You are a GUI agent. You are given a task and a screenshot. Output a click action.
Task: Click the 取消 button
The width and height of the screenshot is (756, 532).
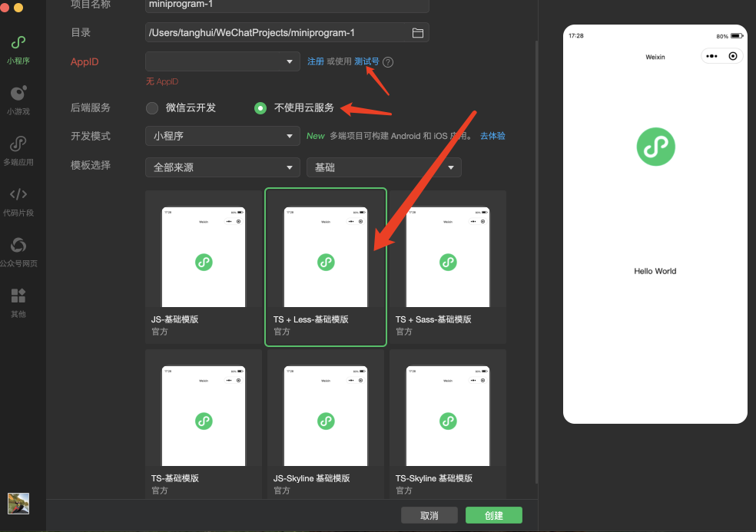pos(429,515)
